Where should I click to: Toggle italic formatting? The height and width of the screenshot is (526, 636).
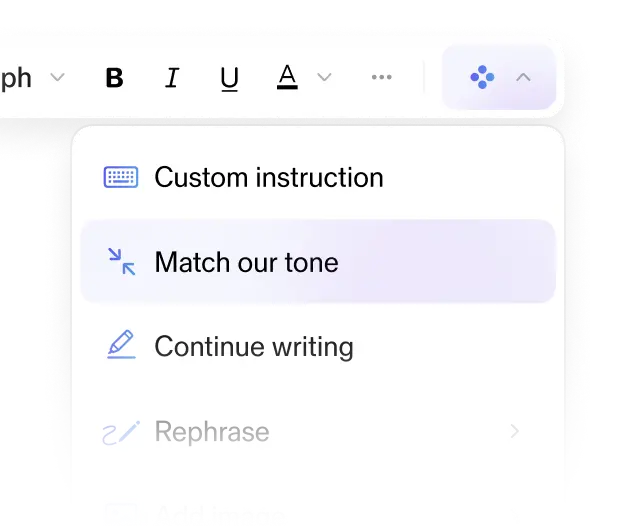pos(172,78)
